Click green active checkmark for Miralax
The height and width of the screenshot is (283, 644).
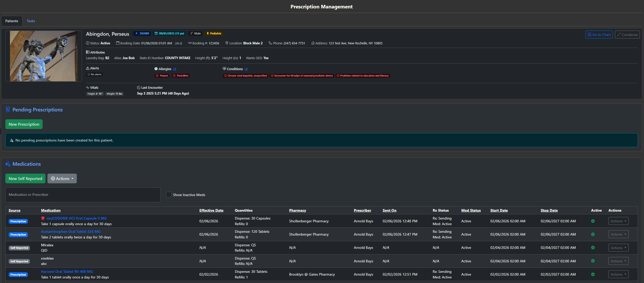point(593,248)
